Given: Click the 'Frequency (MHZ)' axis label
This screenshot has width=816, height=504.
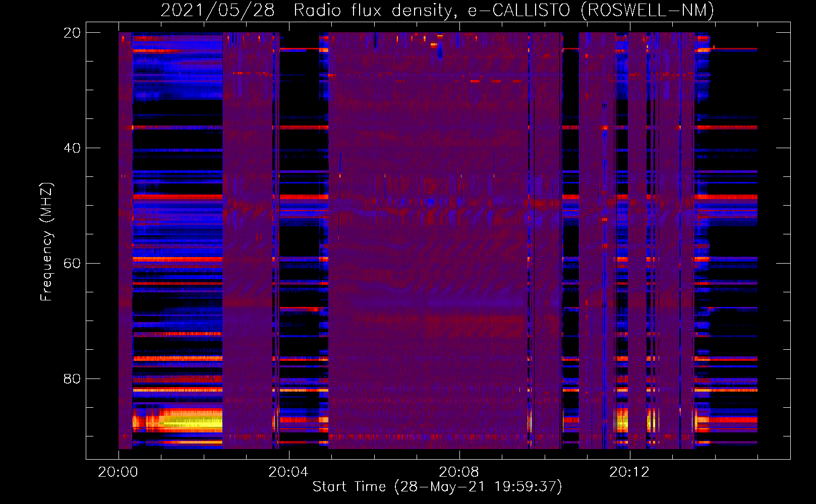Looking at the screenshot, I should click(46, 242).
